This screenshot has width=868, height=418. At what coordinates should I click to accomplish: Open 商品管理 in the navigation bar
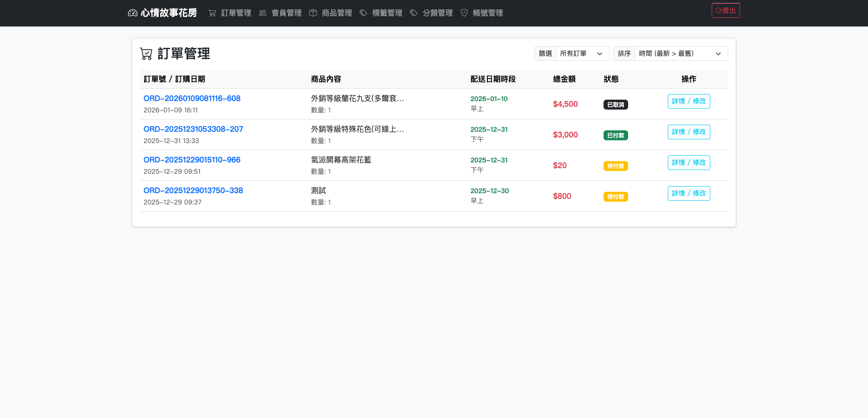[x=337, y=13]
